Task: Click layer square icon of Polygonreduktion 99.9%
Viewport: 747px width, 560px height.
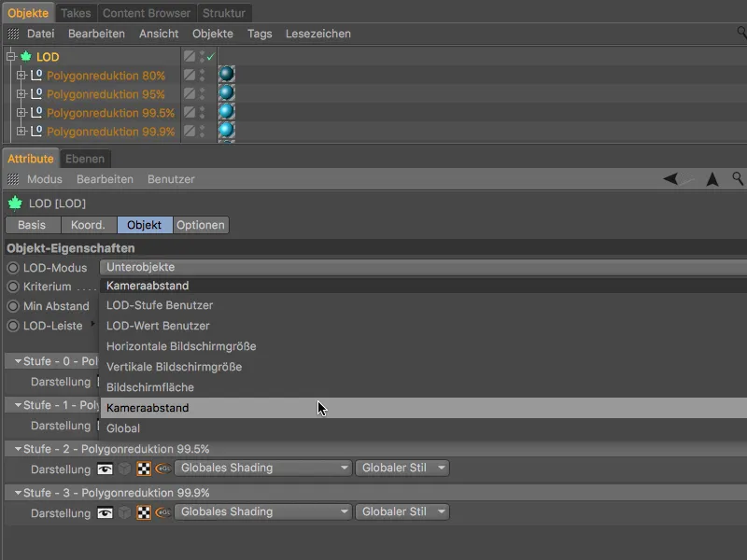Action: 190,131
